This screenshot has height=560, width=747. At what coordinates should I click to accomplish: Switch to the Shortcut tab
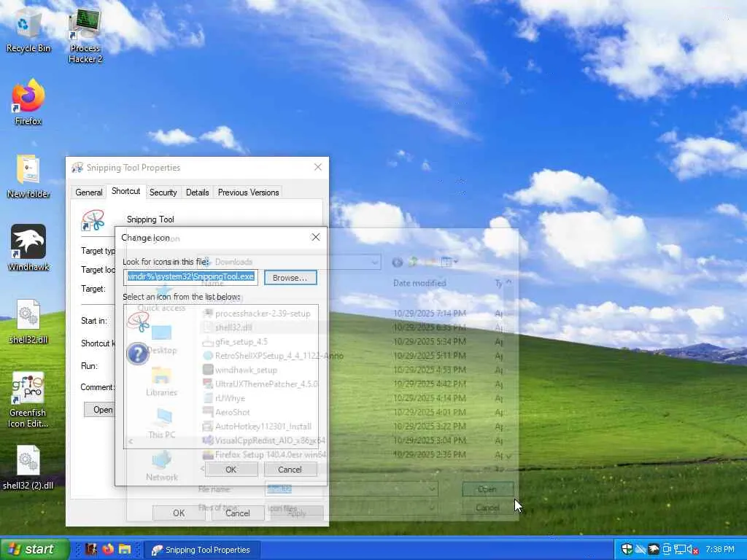125,191
